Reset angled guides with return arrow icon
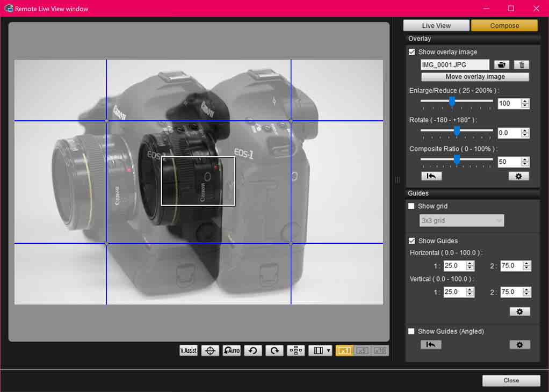 click(x=431, y=345)
